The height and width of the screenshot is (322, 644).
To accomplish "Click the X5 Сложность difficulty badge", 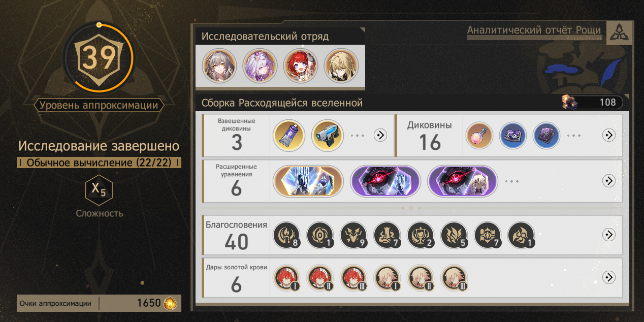I will [99, 191].
